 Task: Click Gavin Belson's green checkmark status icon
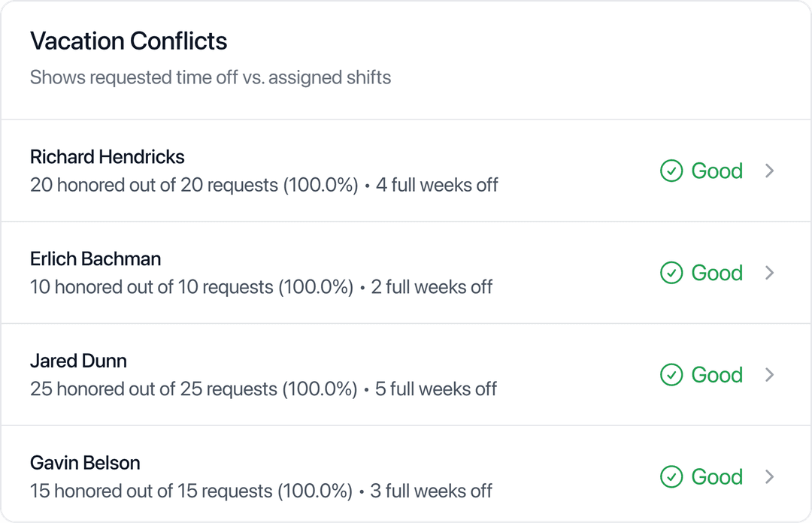click(x=671, y=477)
